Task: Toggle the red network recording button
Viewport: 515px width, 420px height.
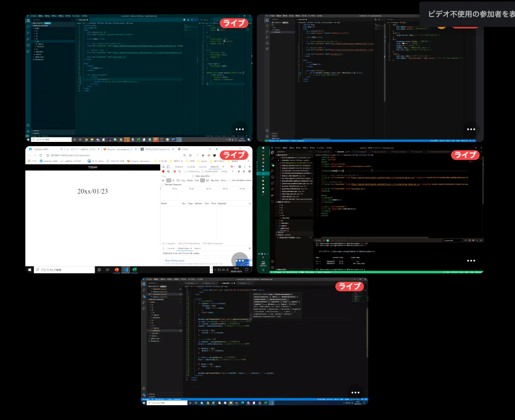Action: click(x=163, y=171)
